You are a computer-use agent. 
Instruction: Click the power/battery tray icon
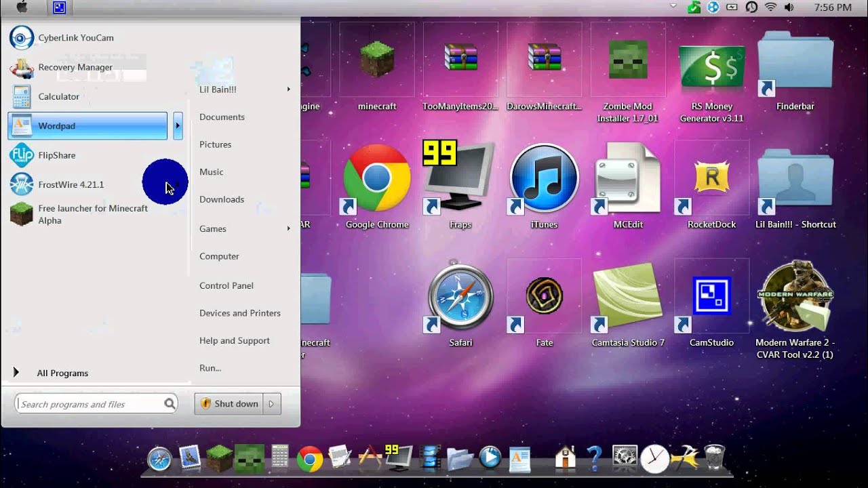tap(732, 7)
